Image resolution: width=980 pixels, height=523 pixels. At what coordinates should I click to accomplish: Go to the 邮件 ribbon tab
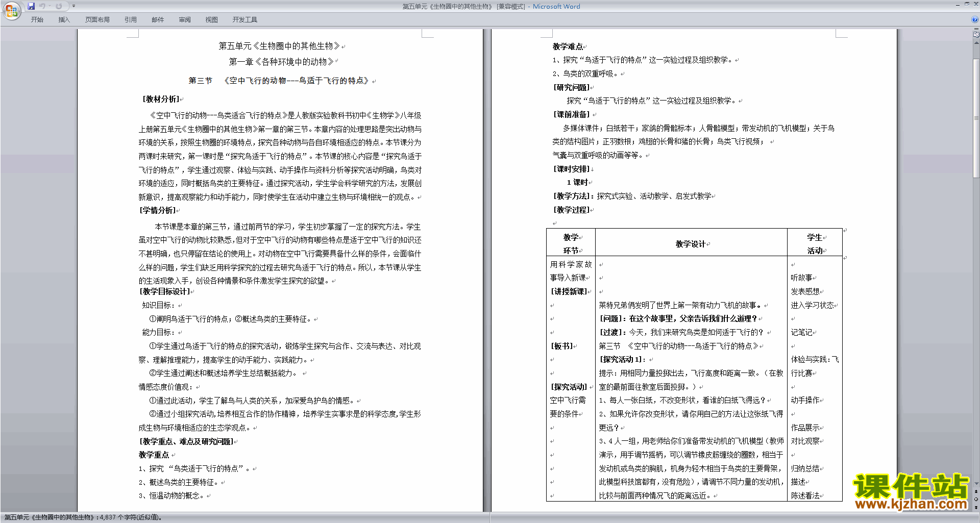click(158, 20)
